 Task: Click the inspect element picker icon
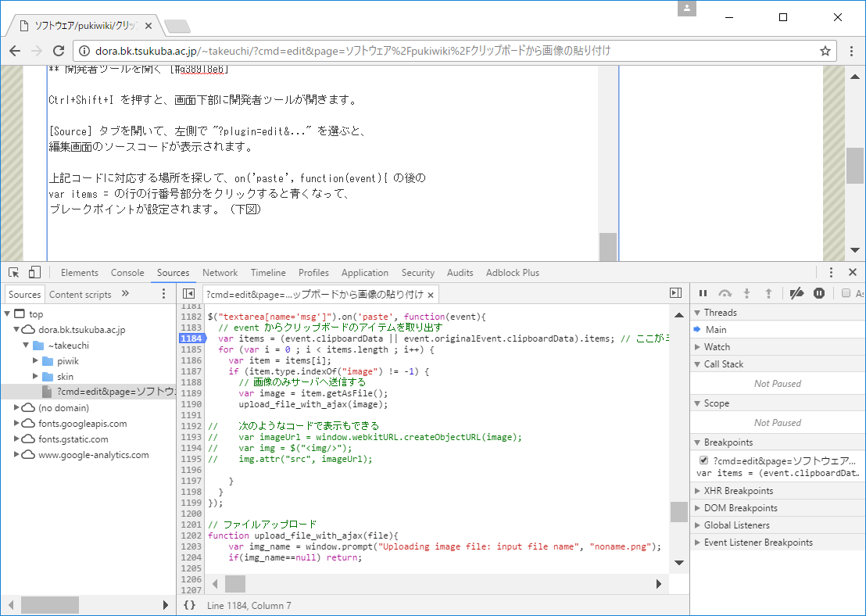[x=14, y=273]
